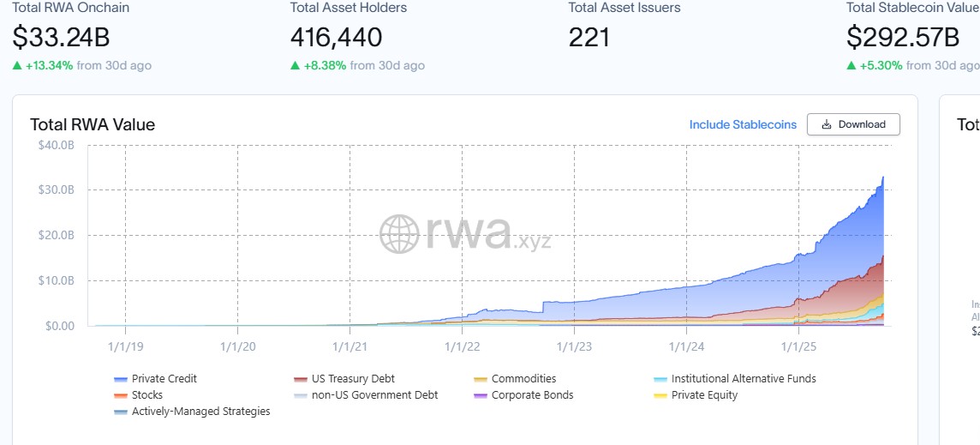980x445 pixels.
Task: Click the Total RWA Value chart title
Action: 93,124
